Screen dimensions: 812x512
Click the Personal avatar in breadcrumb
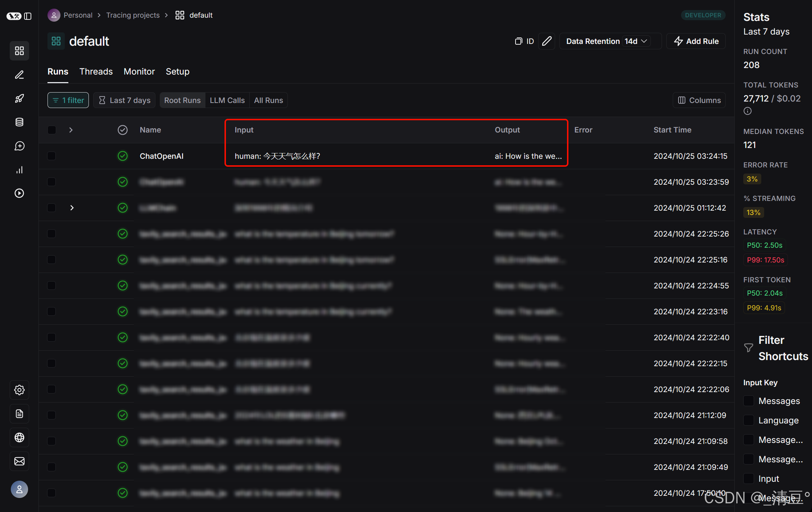click(54, 15)
